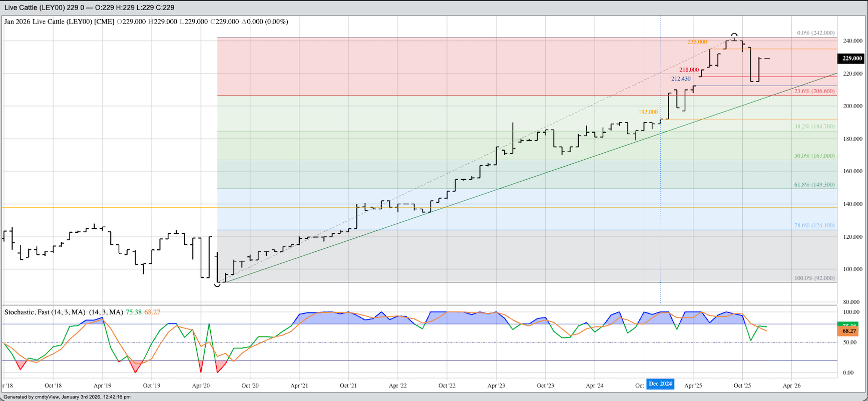Select the orange 192.000 price level label
The width and height of the screenshot is (868, 401).
tap(648, 112)
